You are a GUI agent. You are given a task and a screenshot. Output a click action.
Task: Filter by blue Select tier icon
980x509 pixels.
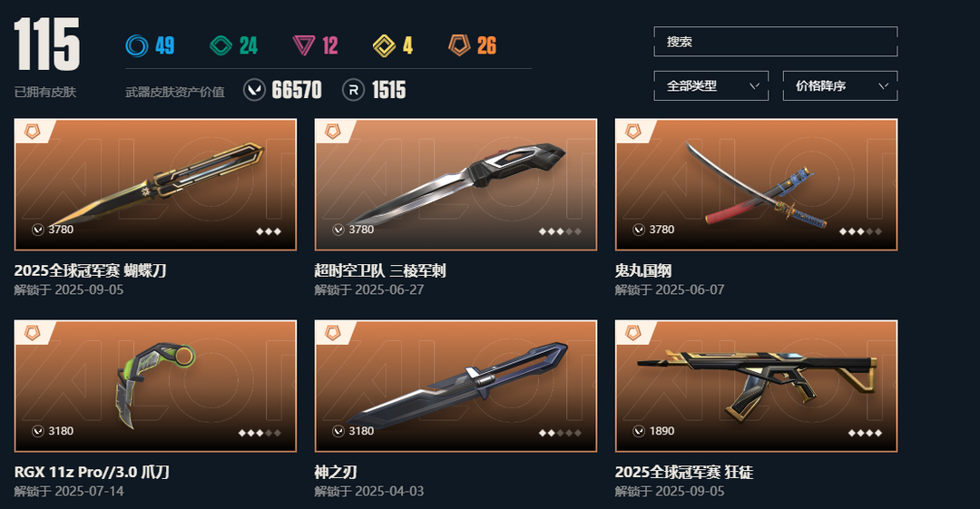(x=137, y=45)
